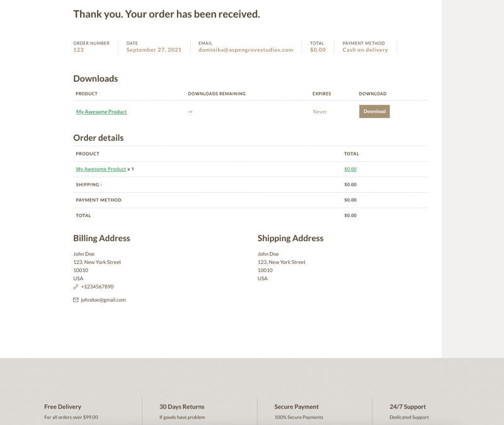Click the johndoe@gmail.com billing email
The width and height of the screenshot is (504, 425).
(103, 300)
